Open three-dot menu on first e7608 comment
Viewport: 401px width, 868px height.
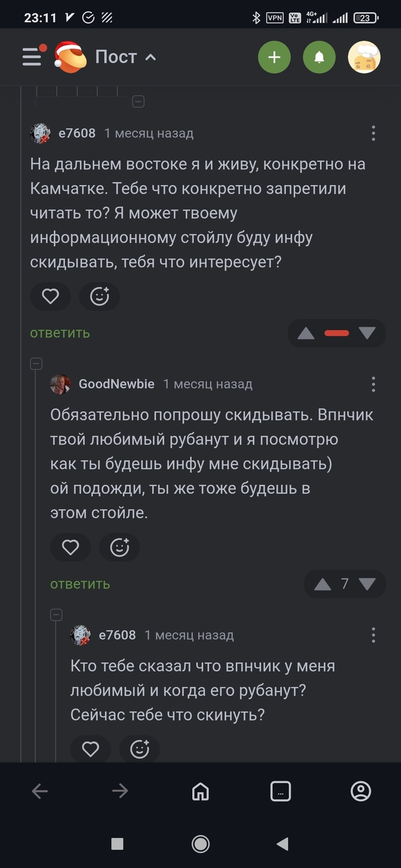[373, 133]
